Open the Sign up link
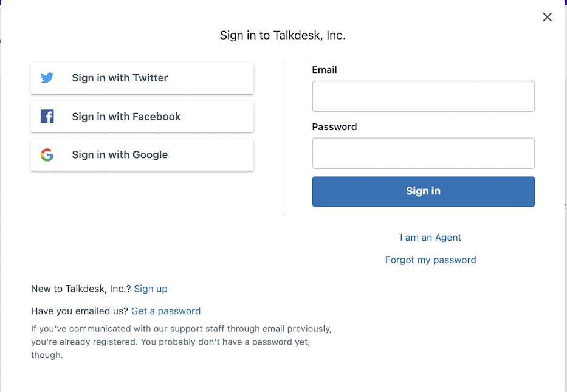The image size is (567, 392). (151, 289)
